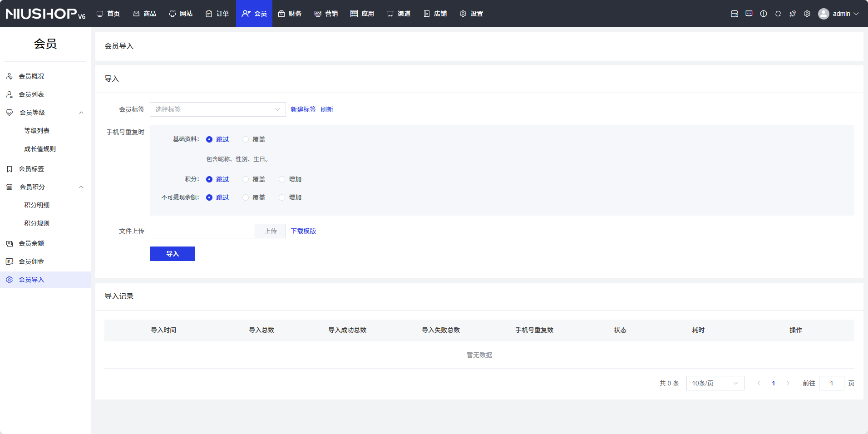Open the message bubble icon

[749, 14]
